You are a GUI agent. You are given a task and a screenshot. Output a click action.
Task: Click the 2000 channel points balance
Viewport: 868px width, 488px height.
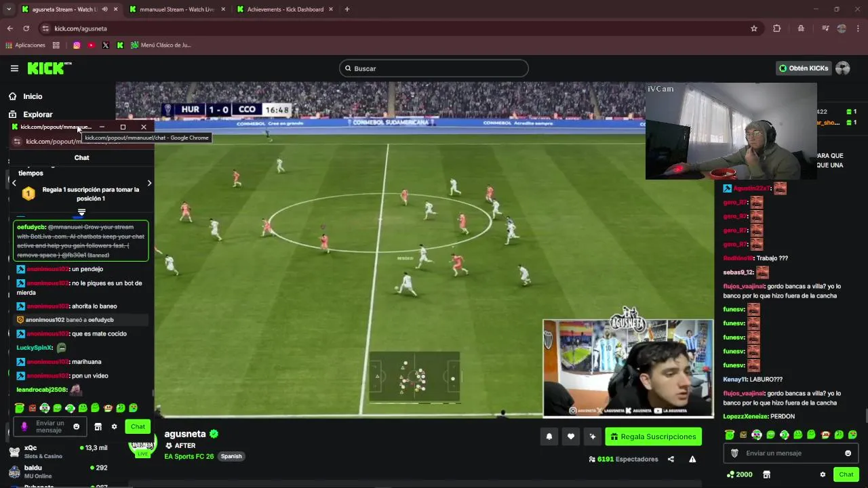(x=739, y=474)
